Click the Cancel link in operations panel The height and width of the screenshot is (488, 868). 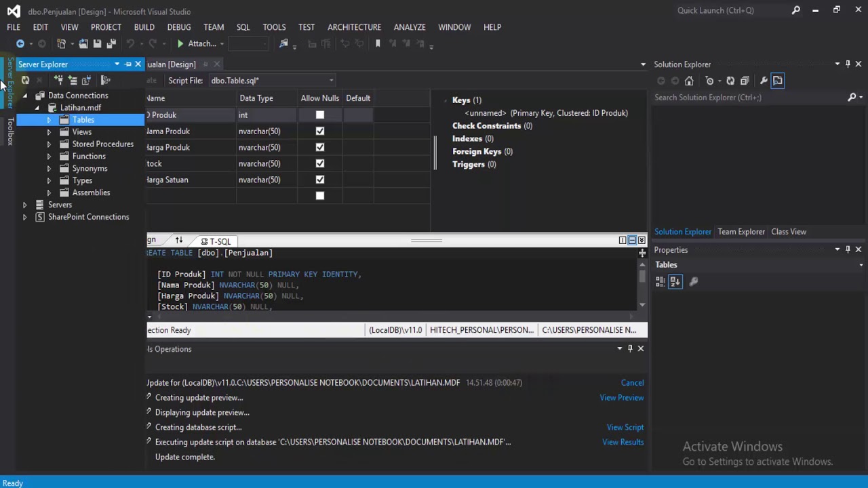click(x=632, y=383)
